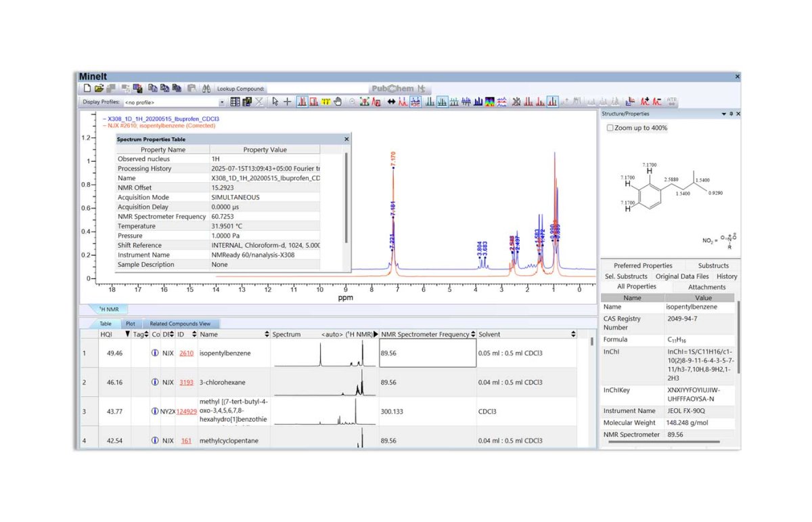Select the arrow pointer tool
Viewport: 812px width, 522px height.
tap(275, 102)
